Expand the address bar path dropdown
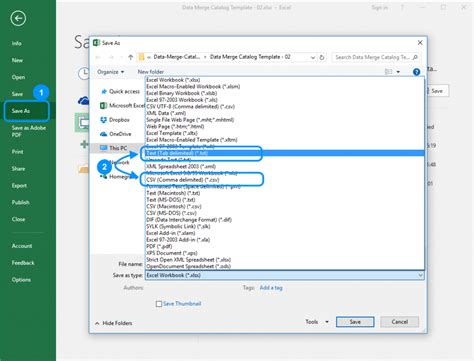The height and width of the screenshot is (361, 474). (x=313, y=57)
